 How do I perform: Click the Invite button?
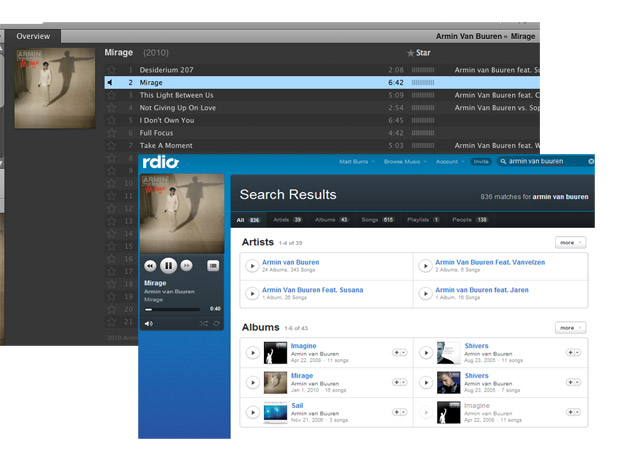481,162
